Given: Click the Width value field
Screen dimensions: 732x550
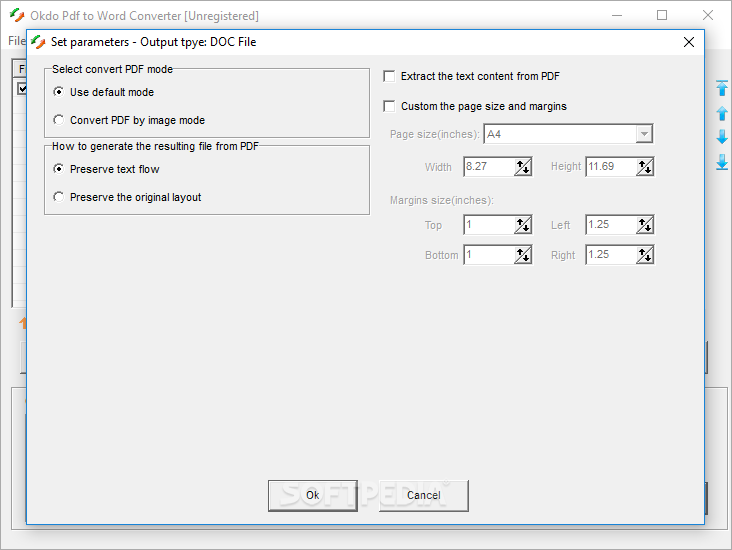Looking at the screenshot, I should 489,167.
